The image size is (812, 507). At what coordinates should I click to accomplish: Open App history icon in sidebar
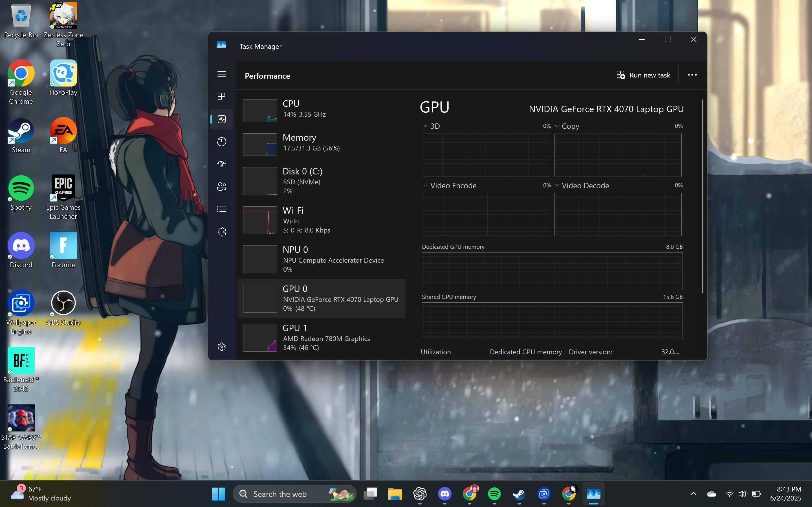(x=221, y=141)
